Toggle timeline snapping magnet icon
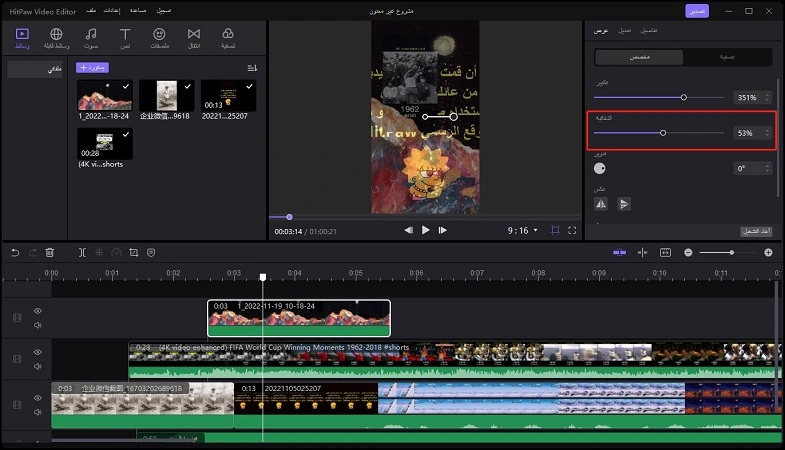 coord(619,253)
